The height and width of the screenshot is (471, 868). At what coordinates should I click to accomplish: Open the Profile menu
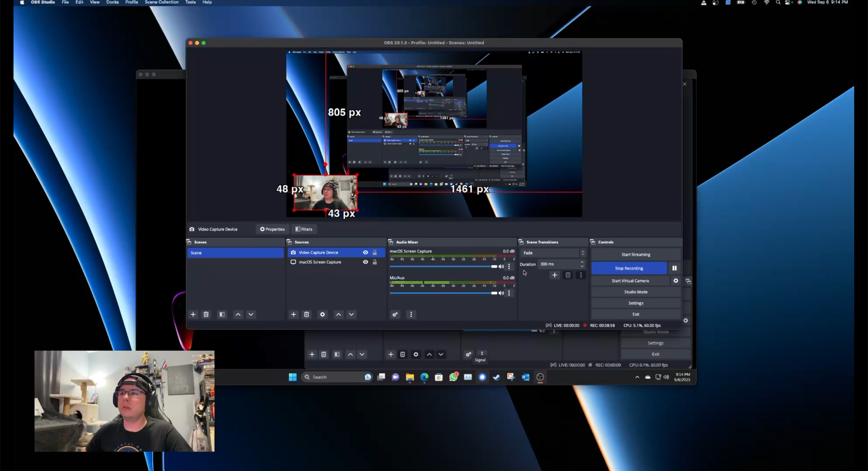131,2
